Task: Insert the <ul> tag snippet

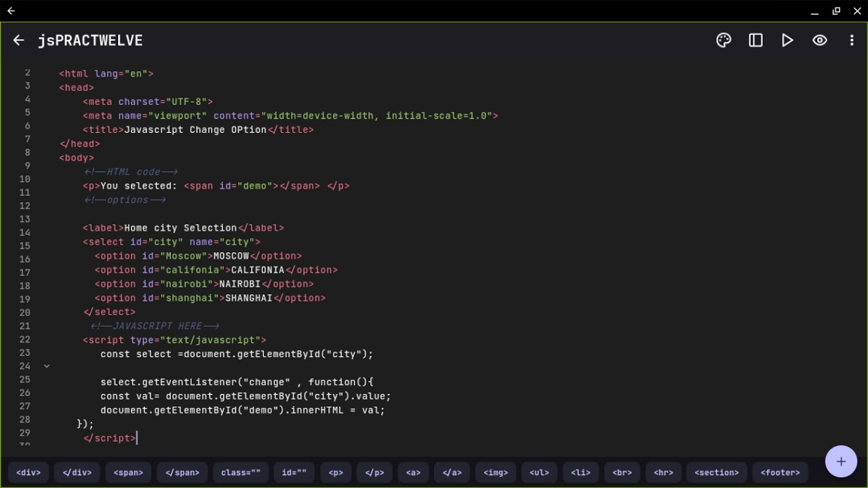Action: tap(539, 472)
